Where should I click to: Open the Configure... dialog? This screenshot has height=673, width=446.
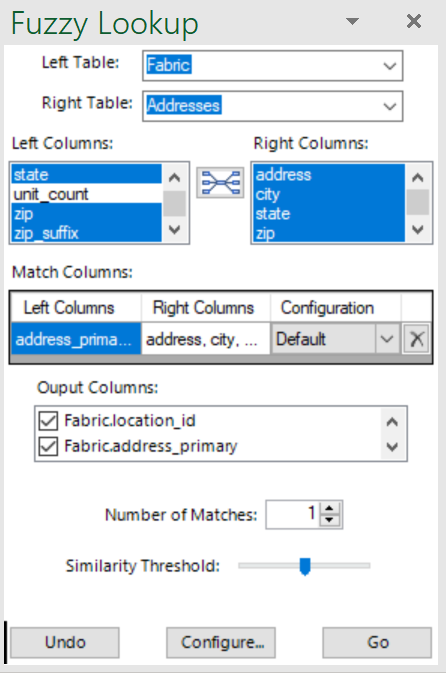pos(221,643)
